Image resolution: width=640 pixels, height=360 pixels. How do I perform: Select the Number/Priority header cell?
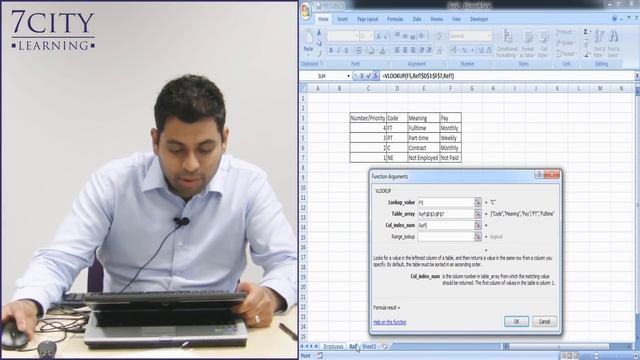pos(368,118)
